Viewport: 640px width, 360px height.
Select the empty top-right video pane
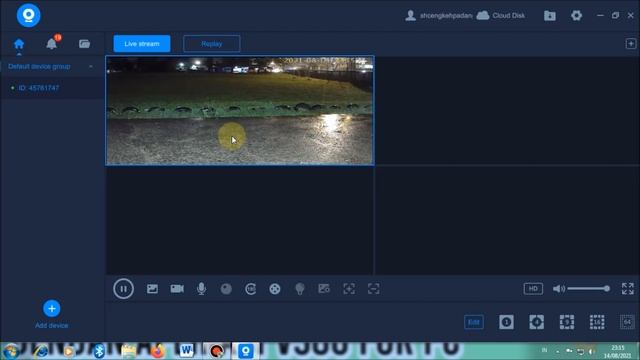tap(507, 111)
